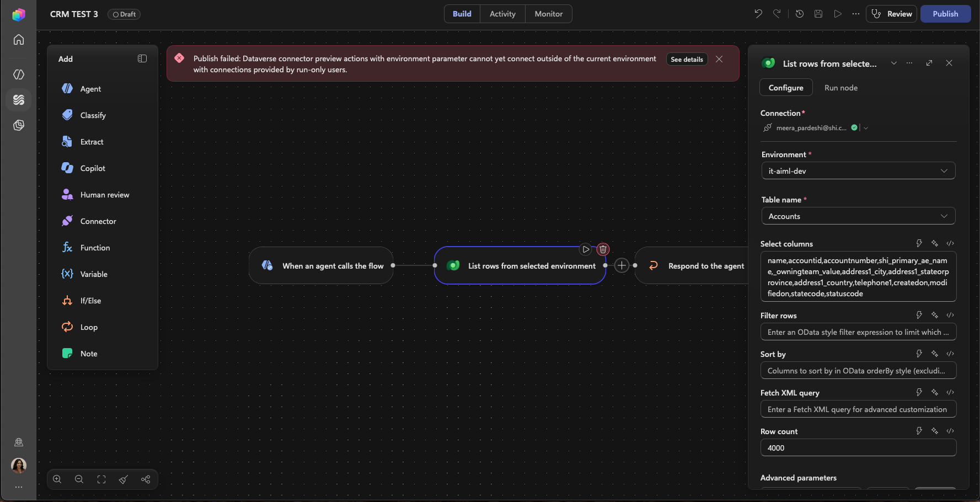The height and width of the screenshot is (502, 980).
Task: Click the Filter rows input field
Action: (x=858, y=332)
